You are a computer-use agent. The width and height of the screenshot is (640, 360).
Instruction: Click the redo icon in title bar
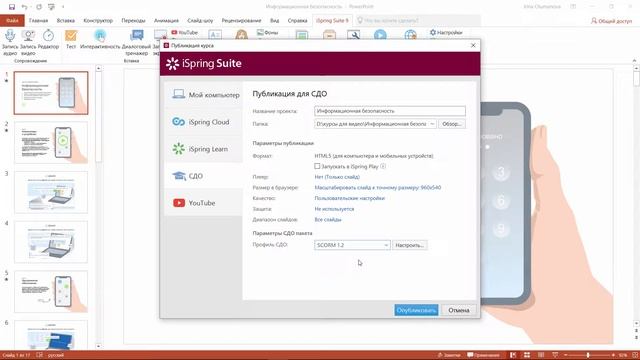point(39,7)
